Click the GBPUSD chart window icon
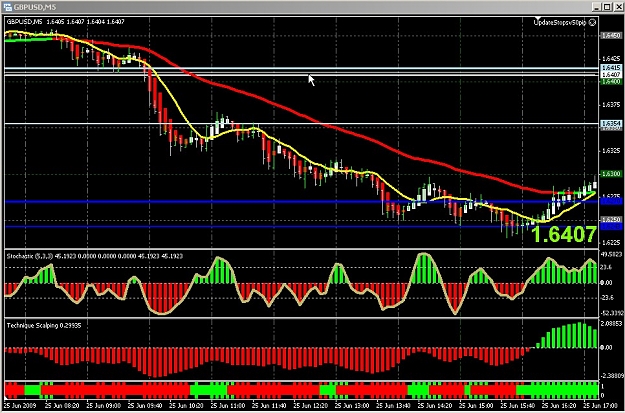Image resolution: width=625 pixels, height=413 pixels. tap(7, 7)
